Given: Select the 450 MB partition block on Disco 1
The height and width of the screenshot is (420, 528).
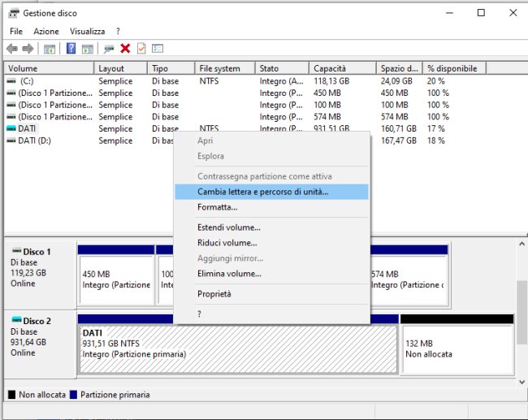Looking at the screenshot, I should (116, 275).
